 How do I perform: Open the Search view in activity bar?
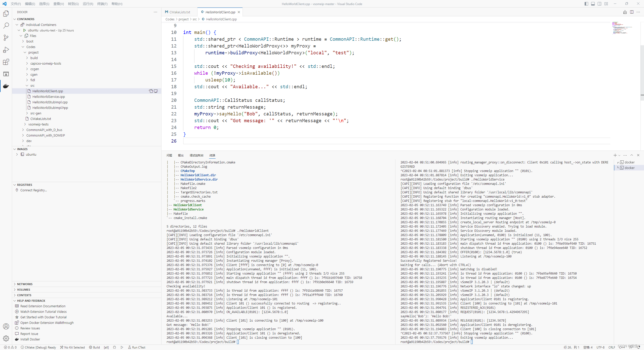6,25
